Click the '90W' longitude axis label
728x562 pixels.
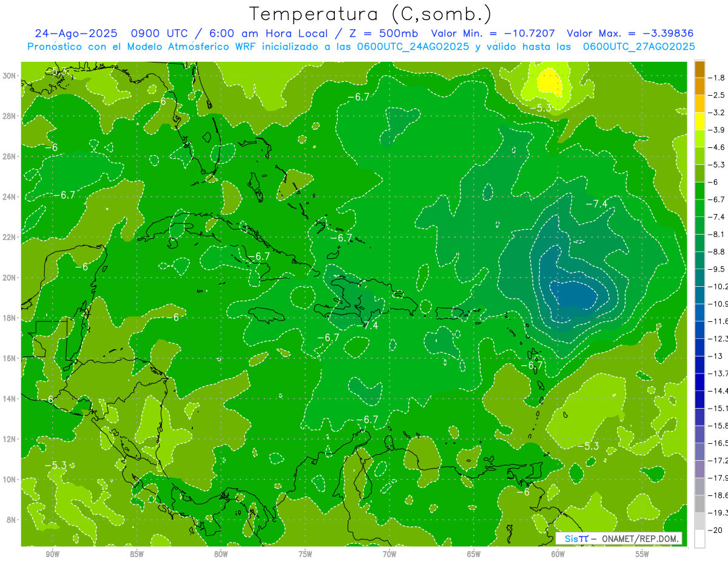53,554
